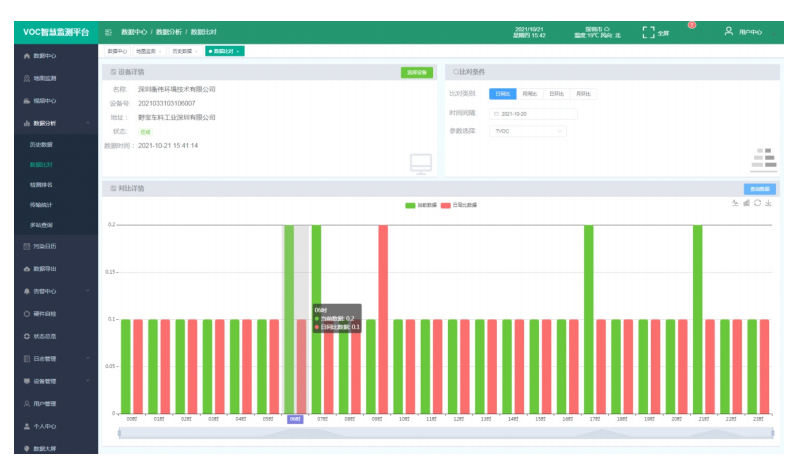This screenshot has height=470, width=795.
Task: Switch to the 地图监测 page tab
Action: point(148,51)
